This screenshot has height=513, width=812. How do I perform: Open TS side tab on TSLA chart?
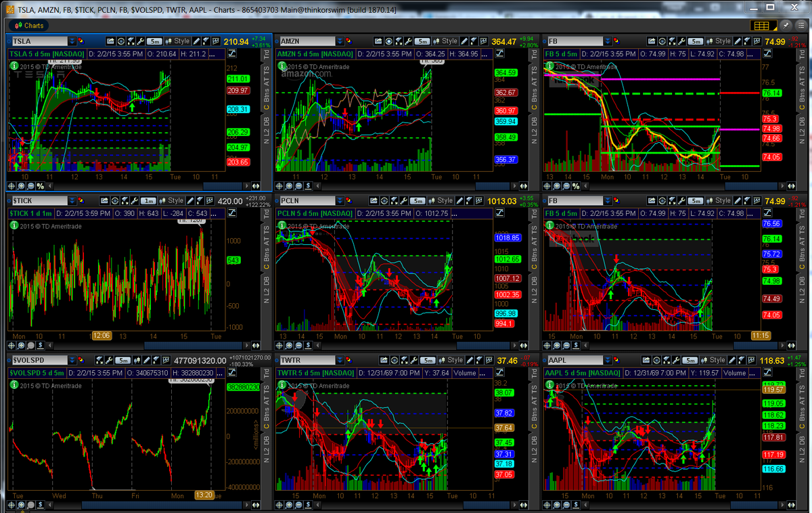[267, 70]
